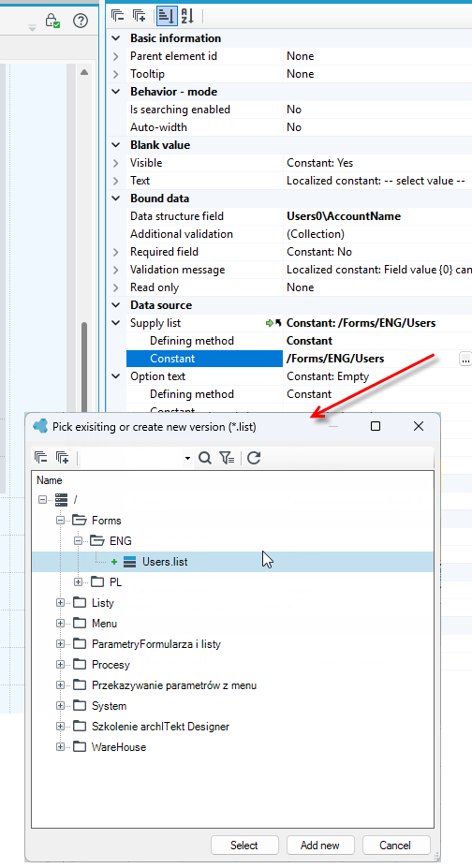Collapse the Forms folder in the tree
Screen dimensions: 472x868
[x=60, y=521]
